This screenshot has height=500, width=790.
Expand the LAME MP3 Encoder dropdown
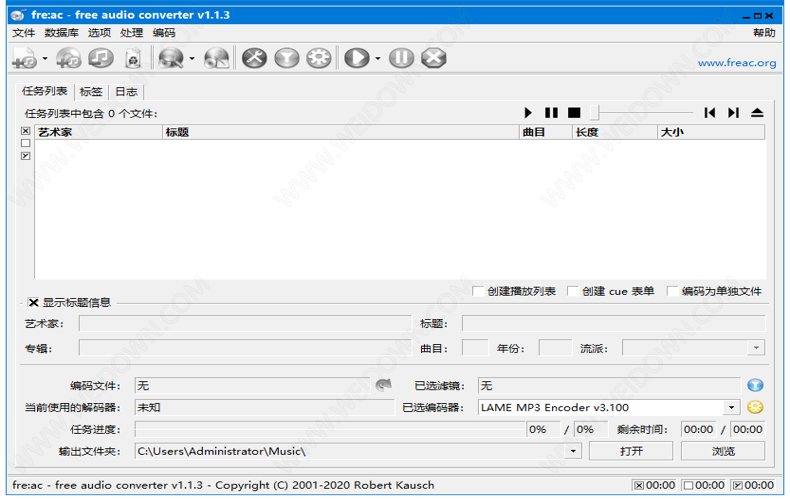click(732, 407)
